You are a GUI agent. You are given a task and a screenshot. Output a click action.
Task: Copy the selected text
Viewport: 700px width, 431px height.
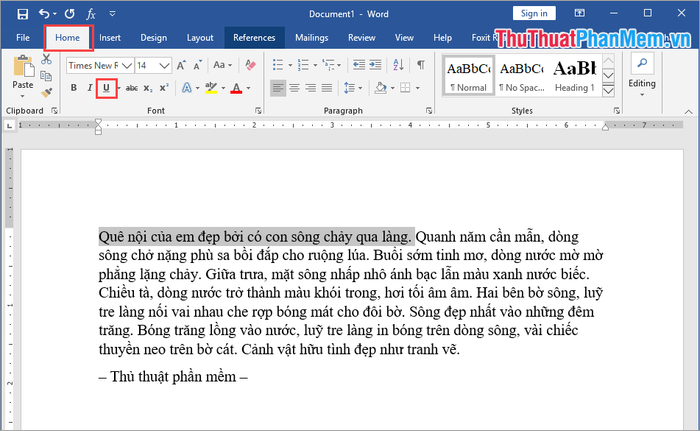pyautogui.click(x=46, y=76)
